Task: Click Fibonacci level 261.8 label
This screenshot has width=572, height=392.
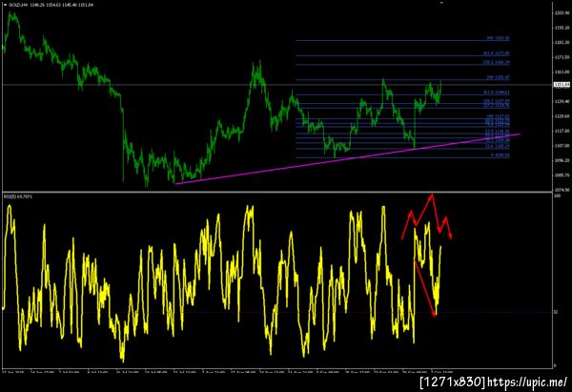Action: click(x=497, y=53)
